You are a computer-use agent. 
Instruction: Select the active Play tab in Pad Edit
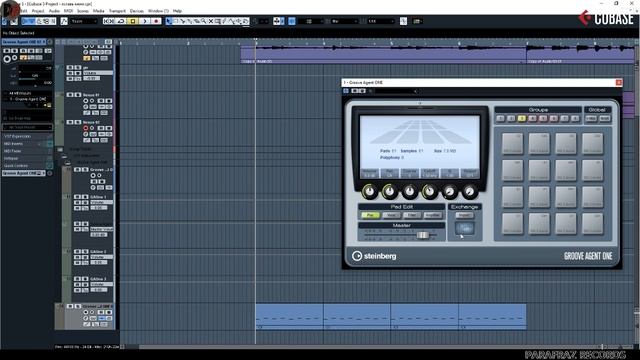tap(370, 215)
